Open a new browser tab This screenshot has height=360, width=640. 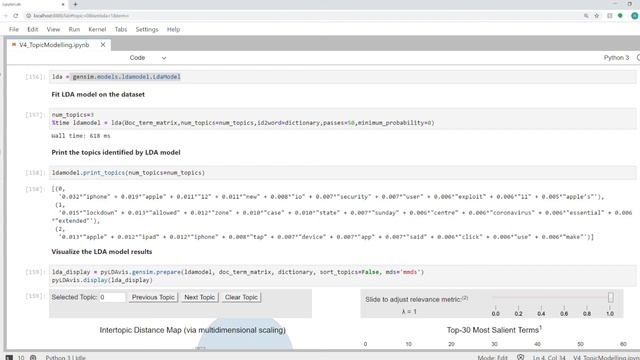click(x=75, y=4)
